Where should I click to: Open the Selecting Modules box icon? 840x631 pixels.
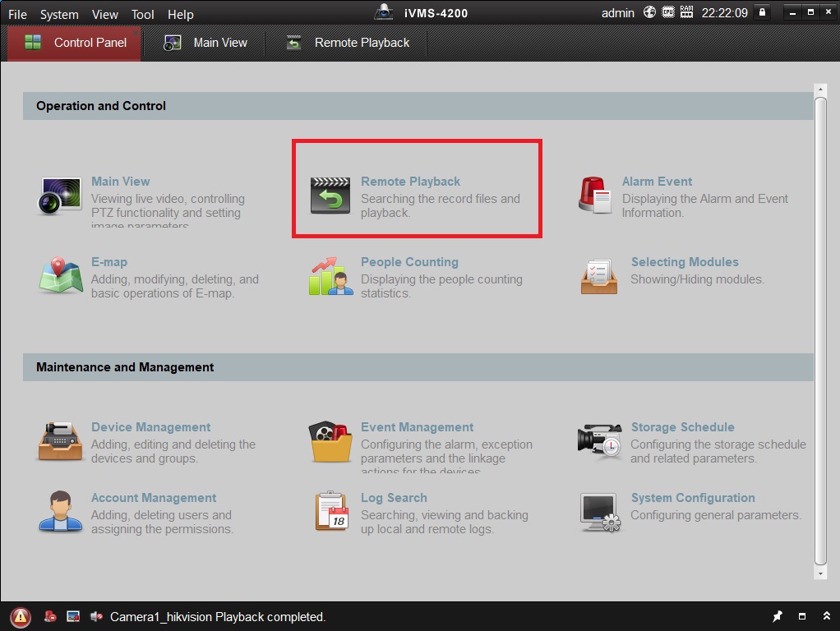tap(599, 276)
